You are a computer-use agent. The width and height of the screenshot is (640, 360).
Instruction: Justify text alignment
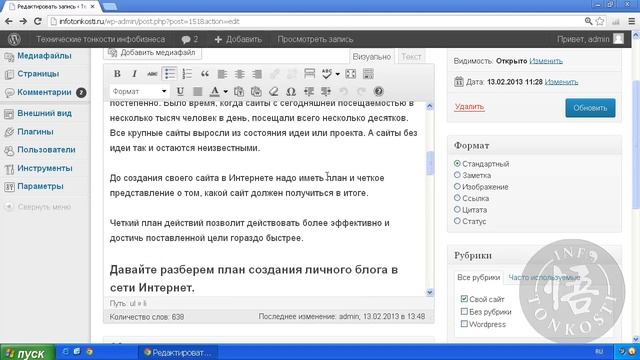point(198,91)
